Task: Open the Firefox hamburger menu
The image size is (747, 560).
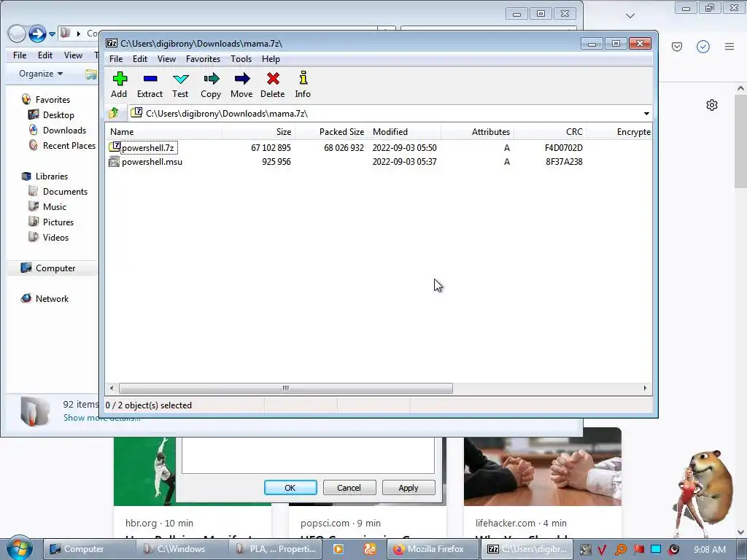Action: (729, 47)
